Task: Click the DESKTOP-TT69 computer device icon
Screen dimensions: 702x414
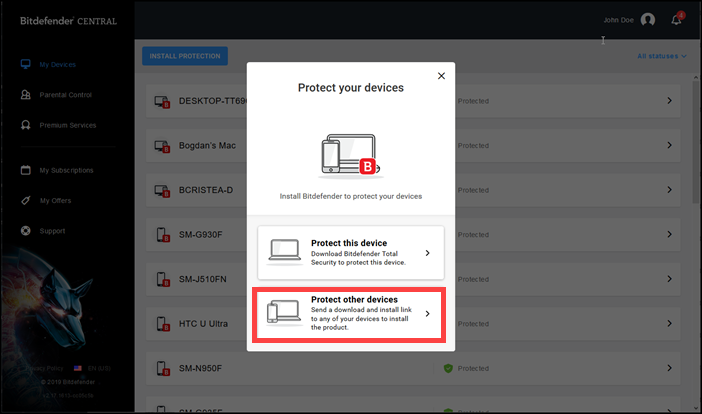Action: click(x=162, y=102)
